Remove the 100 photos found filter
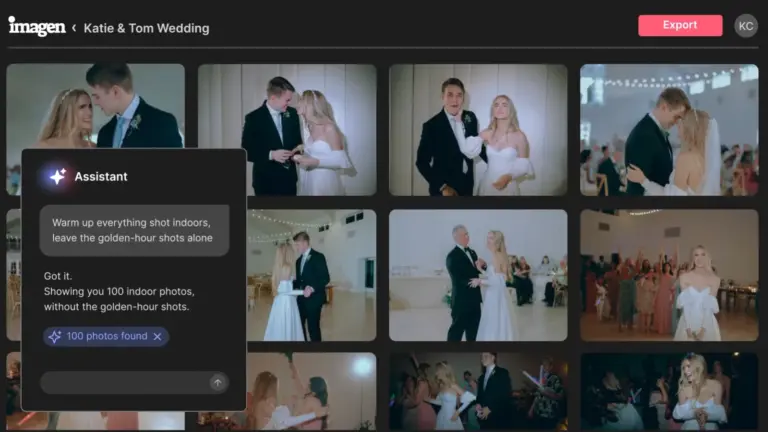Viewport: 768px width, 432px height. [x=157, y=336]
